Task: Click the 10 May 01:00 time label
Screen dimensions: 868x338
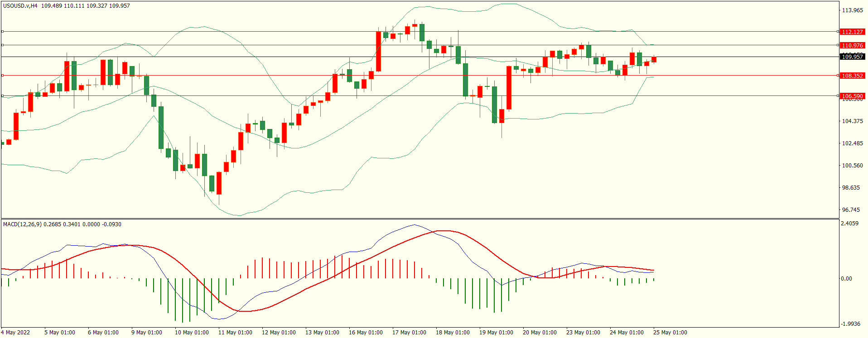Action: (x=192, y=332)
